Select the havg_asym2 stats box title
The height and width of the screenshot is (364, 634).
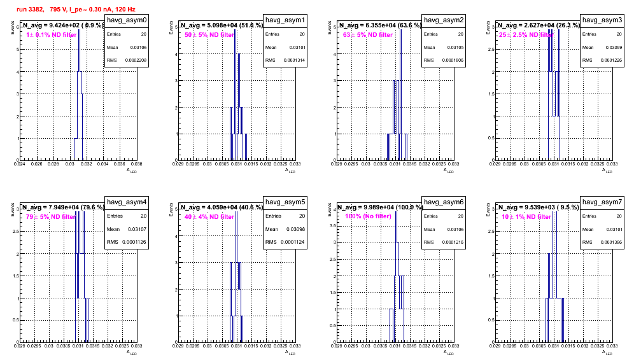444,20
